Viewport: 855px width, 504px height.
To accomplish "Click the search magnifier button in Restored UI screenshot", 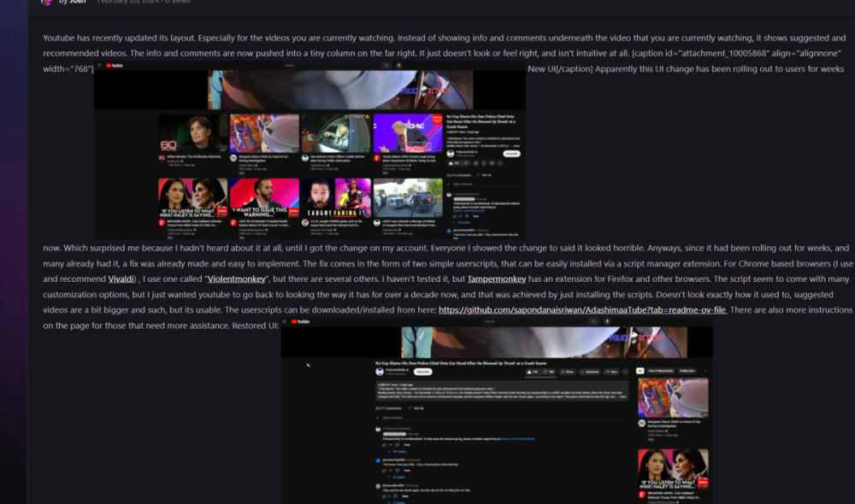I will 594,321.
